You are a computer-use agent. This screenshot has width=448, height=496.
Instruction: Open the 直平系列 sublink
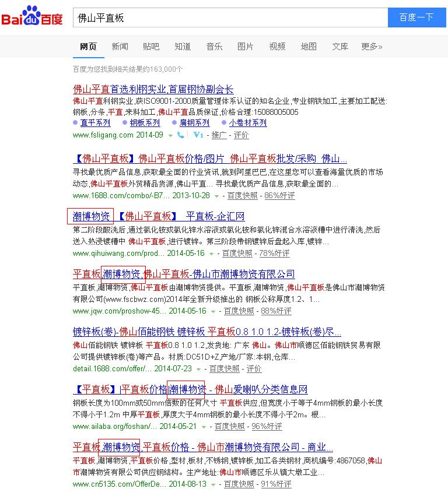click(x=95, y=123)
